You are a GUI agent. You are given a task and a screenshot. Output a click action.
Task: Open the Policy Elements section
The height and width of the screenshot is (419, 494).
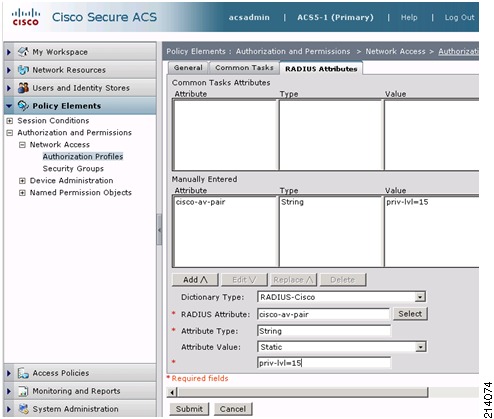tap(80, 106)
